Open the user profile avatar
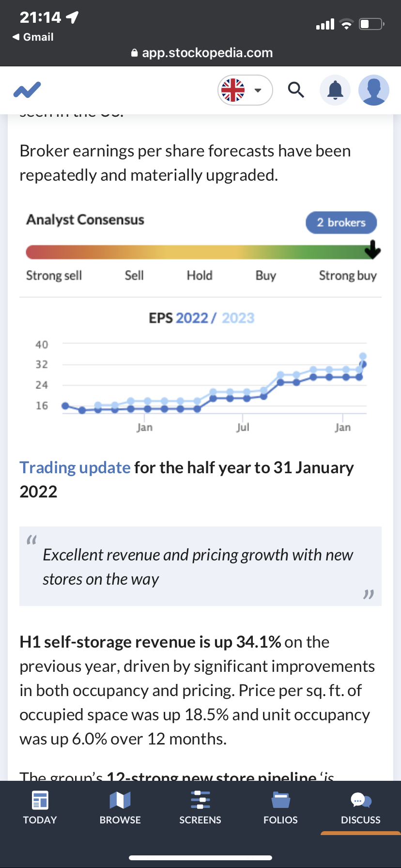The image size is (401, 868). click(x=373, y=90)
